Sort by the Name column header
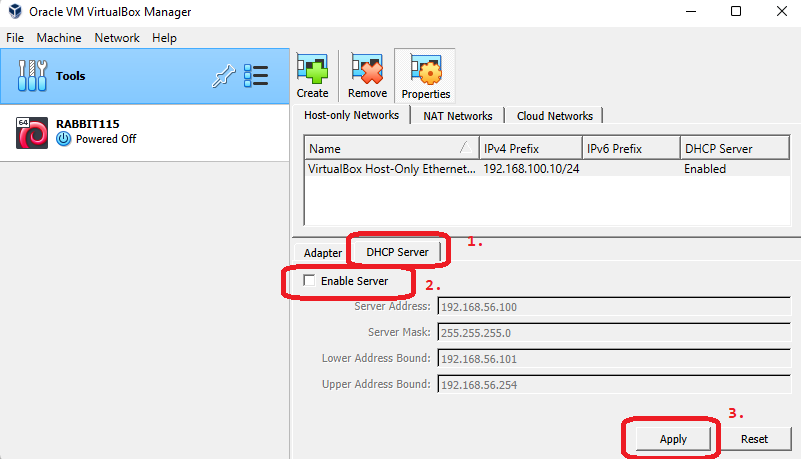 click(391, 149)
